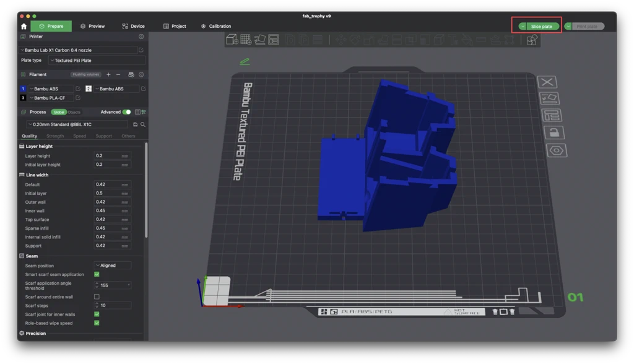This screenshot has width=634, height=364.
Task: Switch to the Device tab
Action: tap(134, 26)
